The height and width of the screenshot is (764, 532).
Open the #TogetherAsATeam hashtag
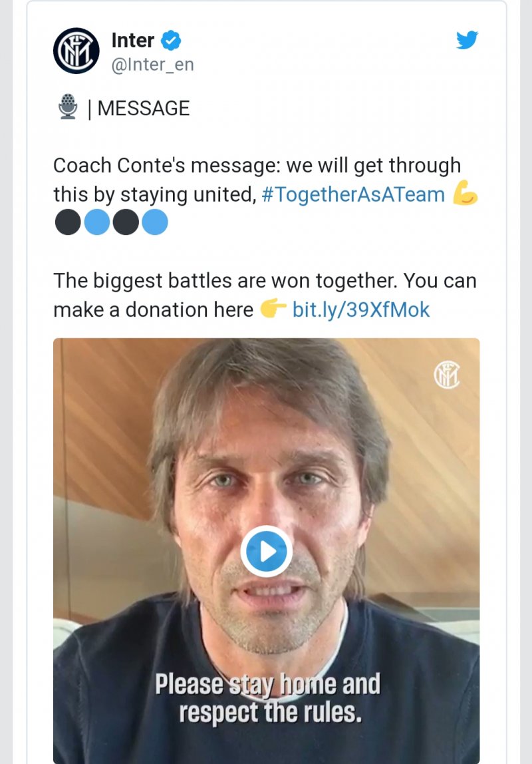(353, 194)
